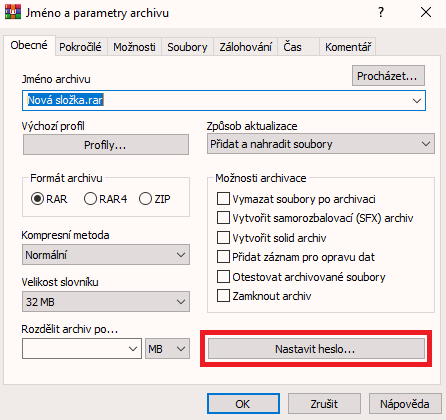Expand the Kompresní metoda dropdown
The height and width of the screenshot is (420, 446).
[x=106, y=255]
